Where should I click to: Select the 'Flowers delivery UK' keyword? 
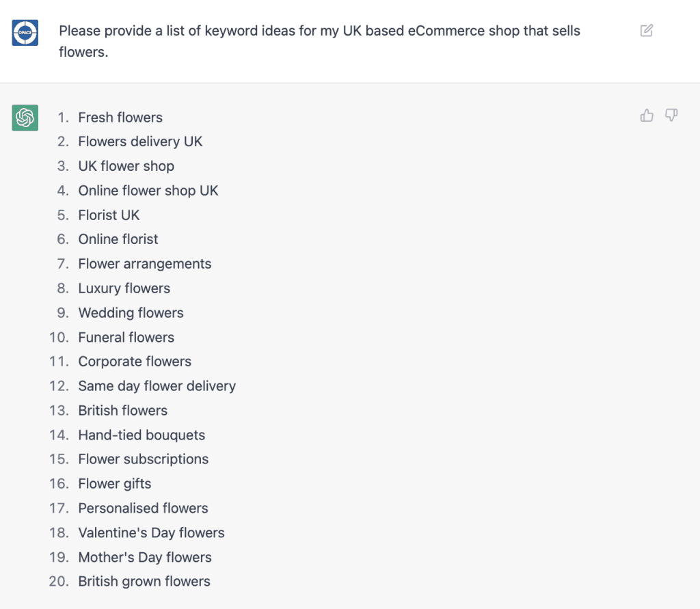click(140, 141)
